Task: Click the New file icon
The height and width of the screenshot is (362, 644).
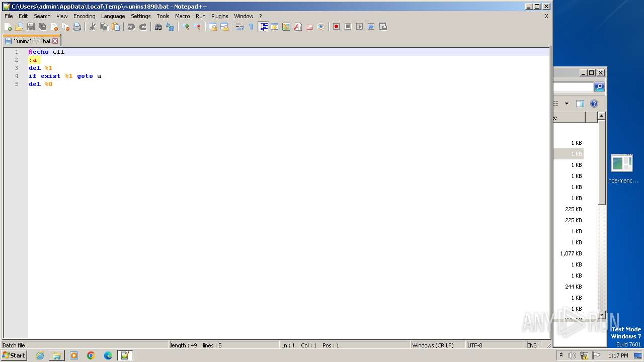Action: (8, 27)
